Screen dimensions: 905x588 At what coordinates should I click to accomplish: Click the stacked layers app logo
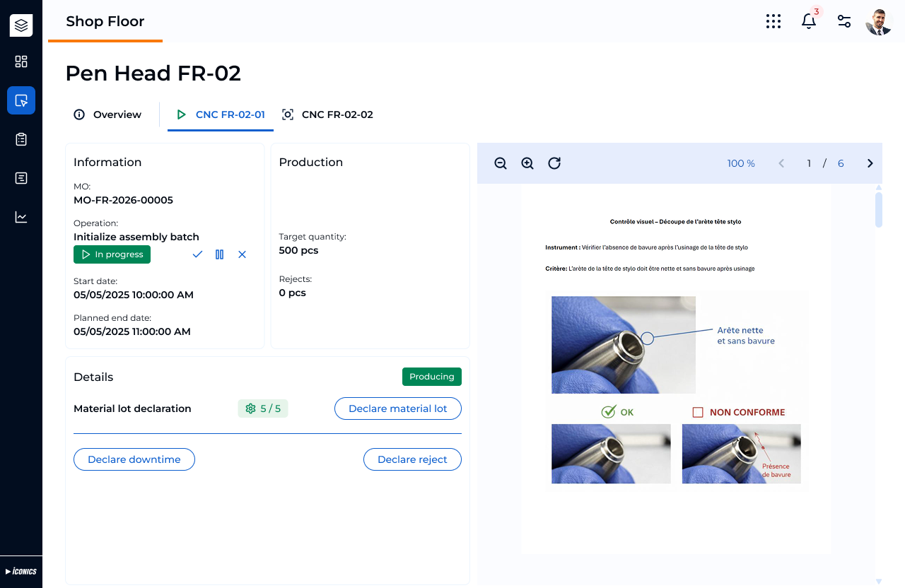(x=21, y=25)
